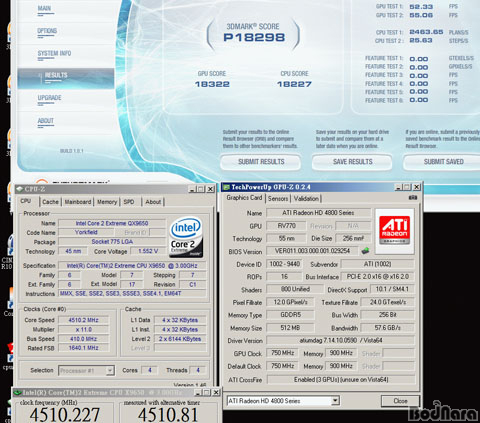
Task: Click the BIOS save chip icon in GPU-Z
Action: tap(366, 251)
